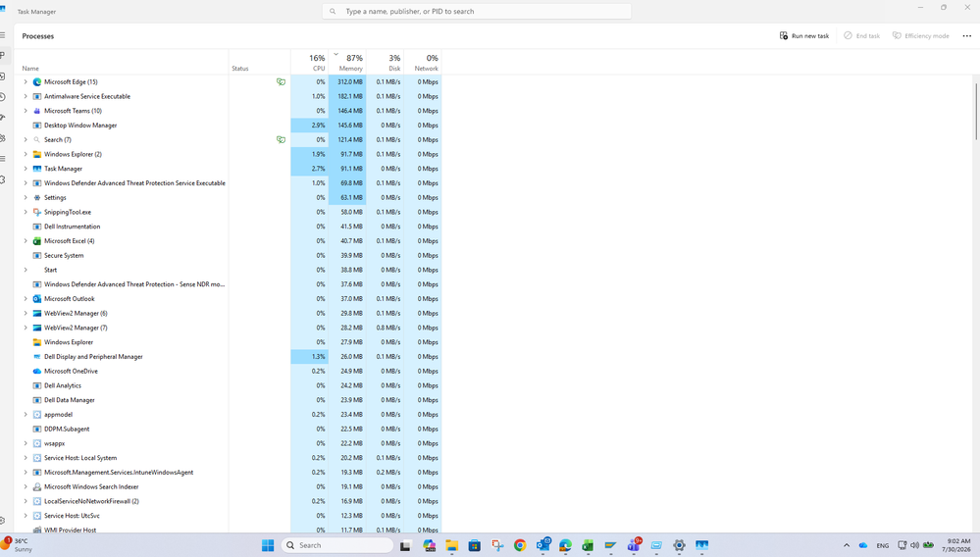
Task: Click the 312.0 MB memory cell
Action: (347, 81)
